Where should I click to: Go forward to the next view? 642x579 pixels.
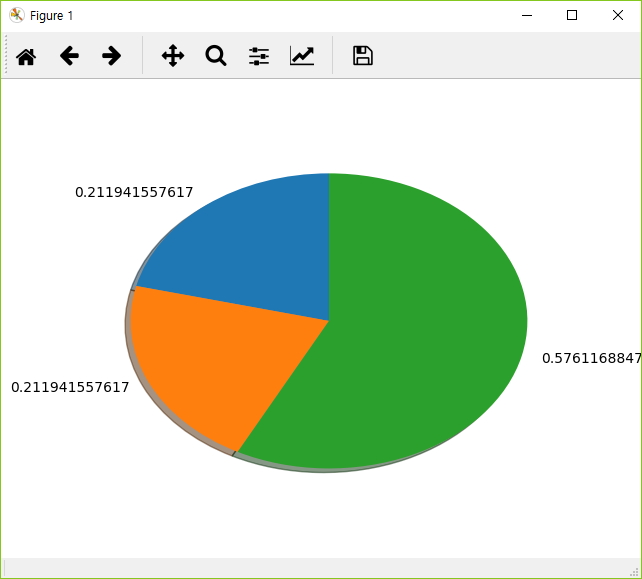pyautogui.click(x=112, y=56)
